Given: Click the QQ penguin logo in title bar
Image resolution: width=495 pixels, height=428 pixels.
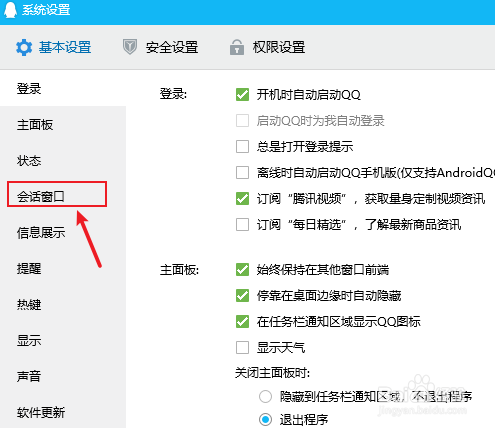Looking at the screenshot, I should tap(10, 9).
